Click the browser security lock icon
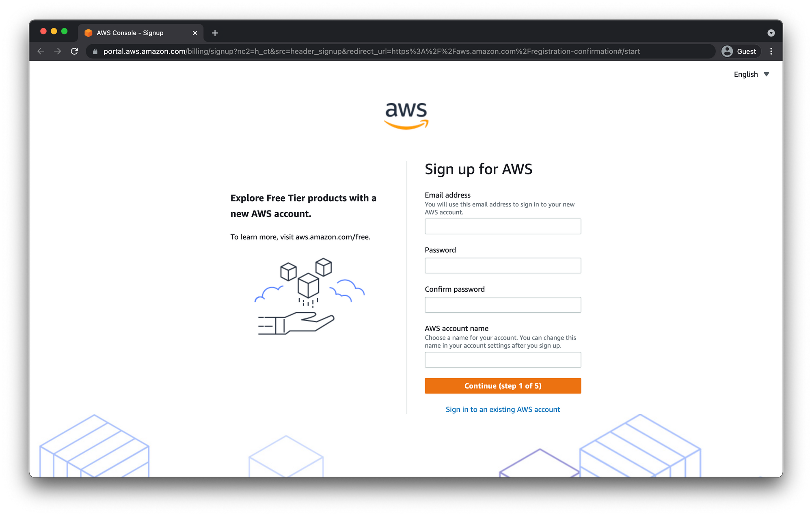The height and width of the screenshot is (516, 812). pyautogui.click(x=95, y=52)
